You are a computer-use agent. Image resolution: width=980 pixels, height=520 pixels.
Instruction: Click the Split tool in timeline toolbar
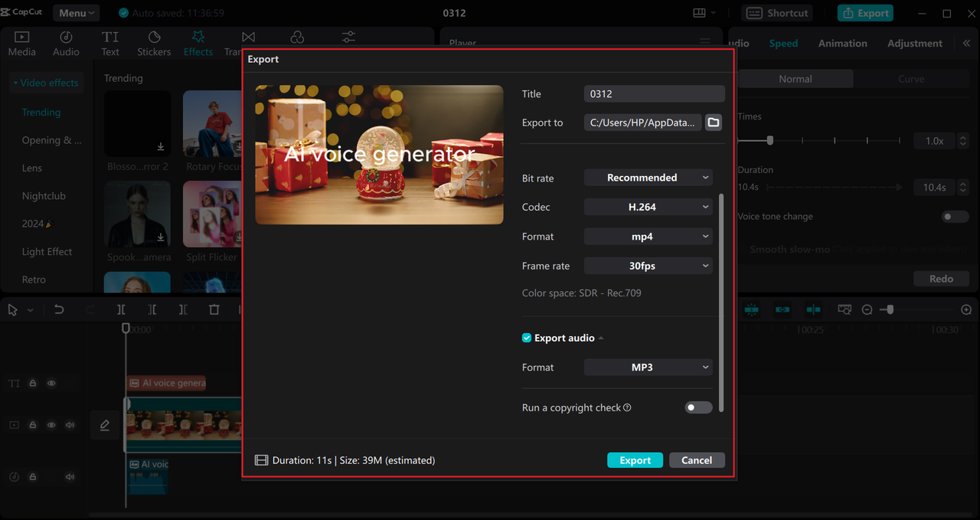click(x=121, y=309)
